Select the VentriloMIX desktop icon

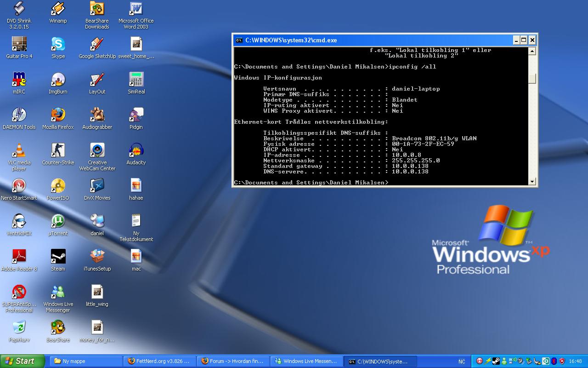coord(19,225)
